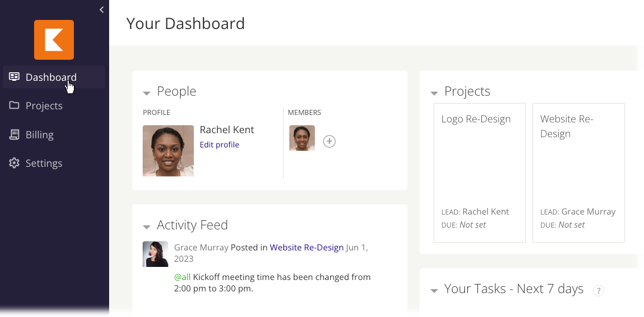Add a member with the plus icon
The height and width of the screenshot is (317, 644).
click(329, 142)
